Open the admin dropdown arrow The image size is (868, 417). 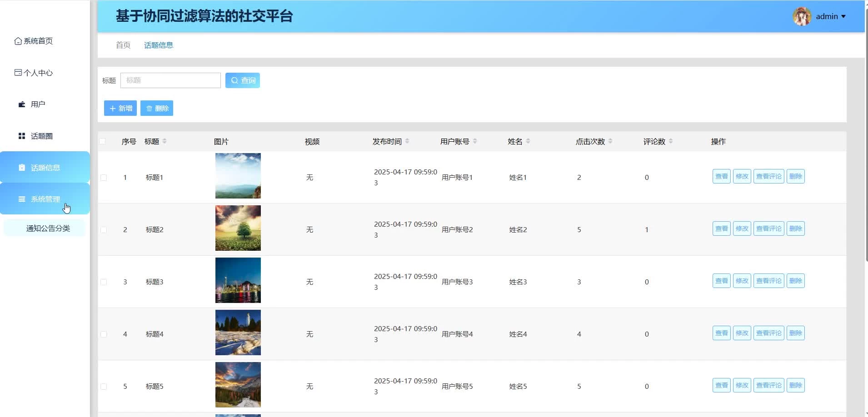point(843,16)
